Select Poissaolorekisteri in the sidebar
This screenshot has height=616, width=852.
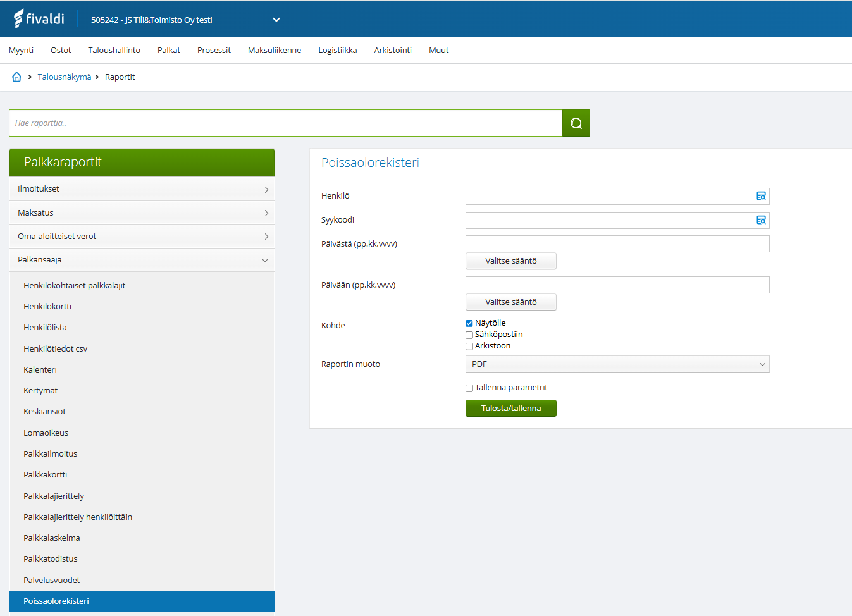click(x=142, y=601)
